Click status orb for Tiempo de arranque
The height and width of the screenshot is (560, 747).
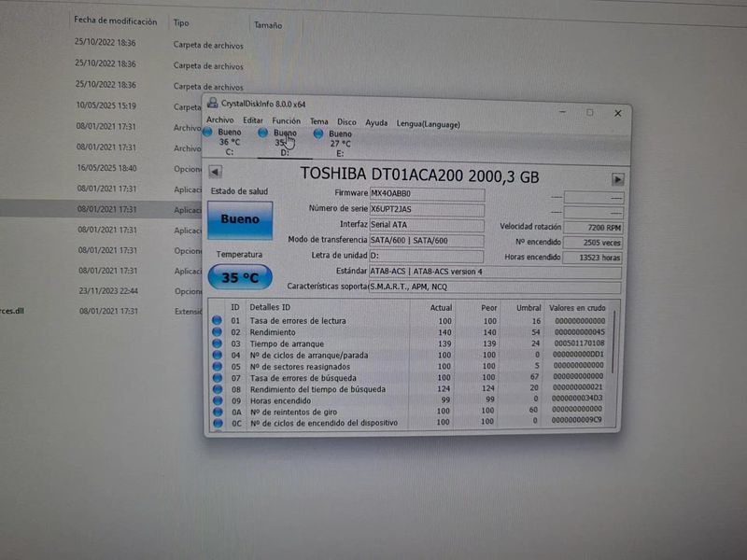tap(218, 343)
